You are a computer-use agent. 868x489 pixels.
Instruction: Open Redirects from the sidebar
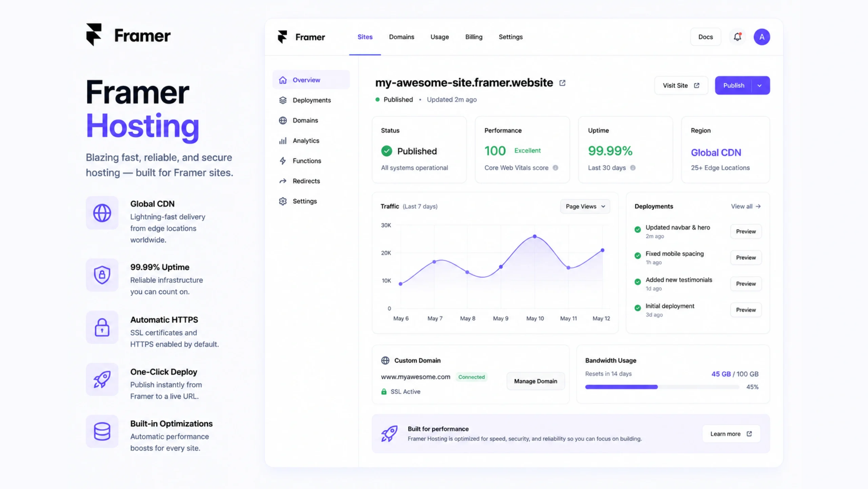pyautogui.click(x=311, y=181)
